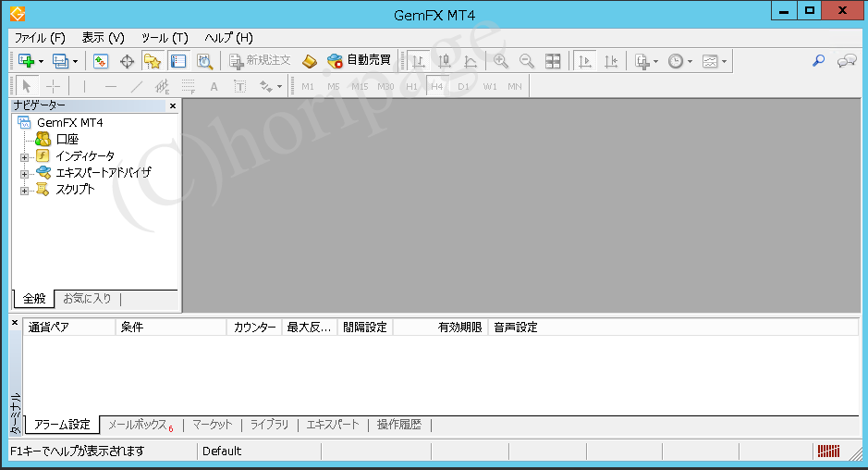Image resolution: width=868 pixels, height=470 pixels.
Task: Toggle the Data Window crosshair icon
Action: 127,61
